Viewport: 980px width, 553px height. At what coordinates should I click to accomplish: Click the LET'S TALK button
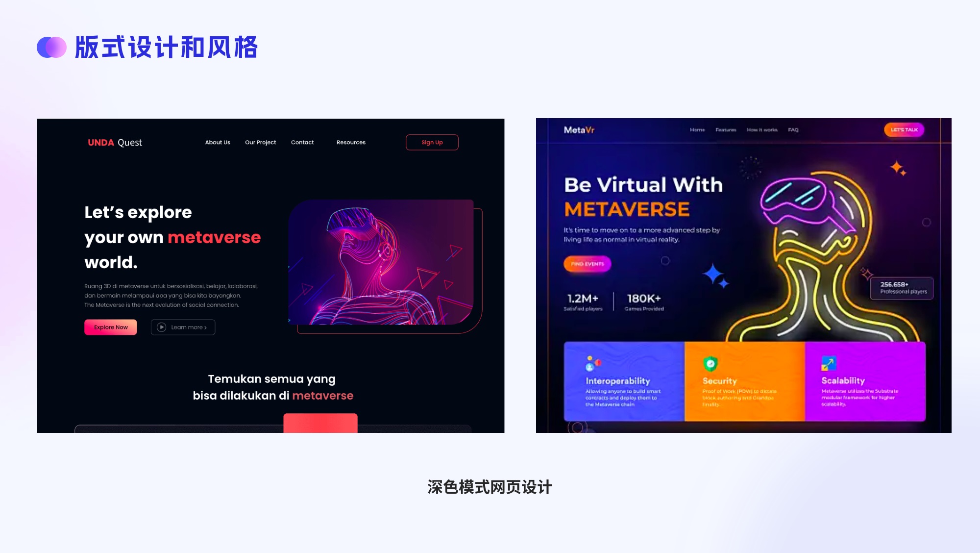coord(903,130)
